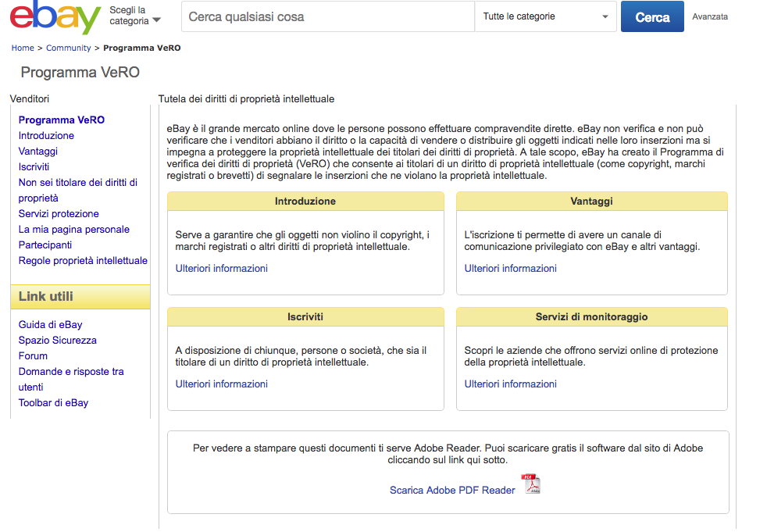Image resolution: width=767 pixels, height=532 pixels.
Task: Click Ulteriori informazioni under Servizi di monitoraggio
Action: click(511, 384)
